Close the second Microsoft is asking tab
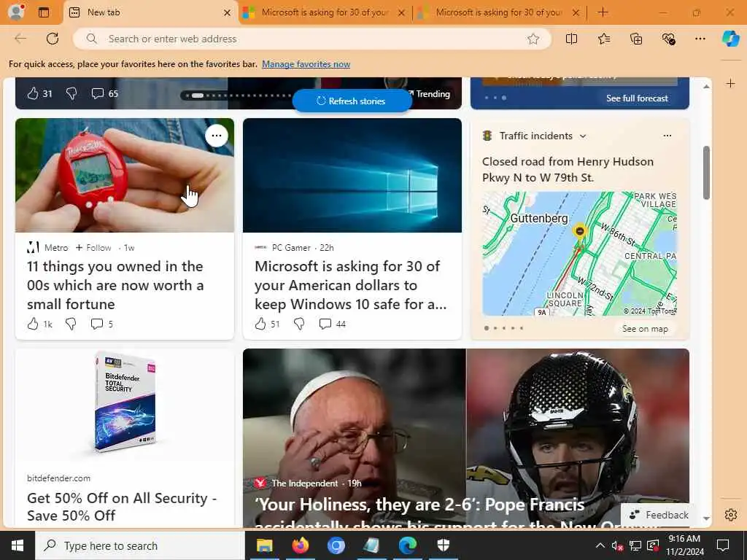Image resolution: width=747 pixels, height=560 pixels. (402, 13)
